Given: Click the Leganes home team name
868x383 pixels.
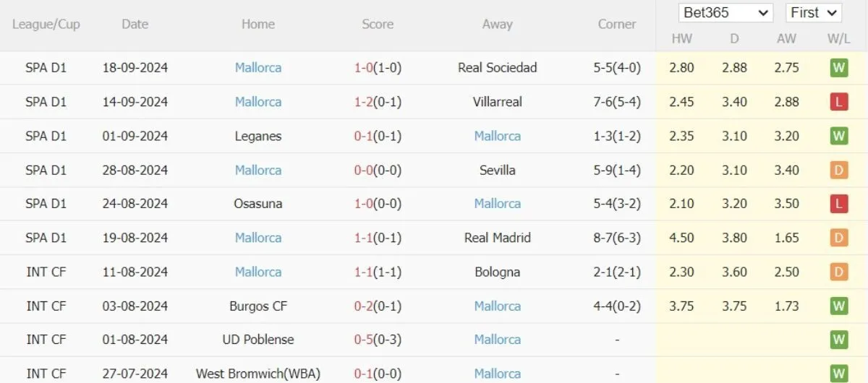Looking at the screenshot, I should click(258, 136).
